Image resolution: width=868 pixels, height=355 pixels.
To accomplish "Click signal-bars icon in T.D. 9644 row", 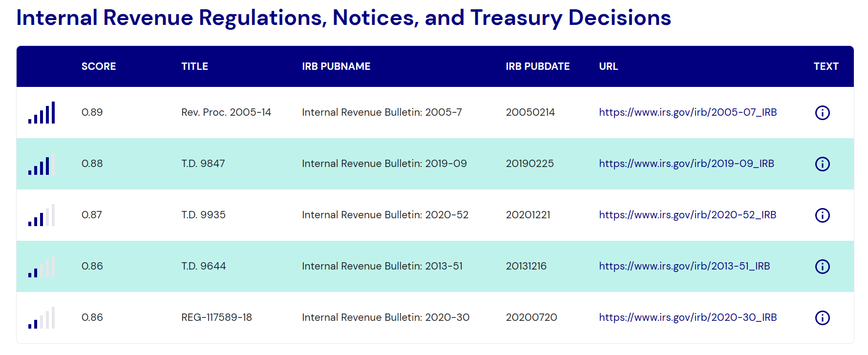I will pyautogui.click(x=42, y=266).
